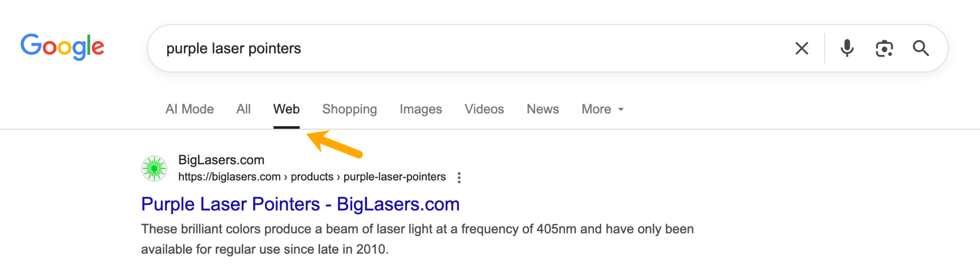
Task: Open the Shopping tab
Action: click(x=349, y=109)
